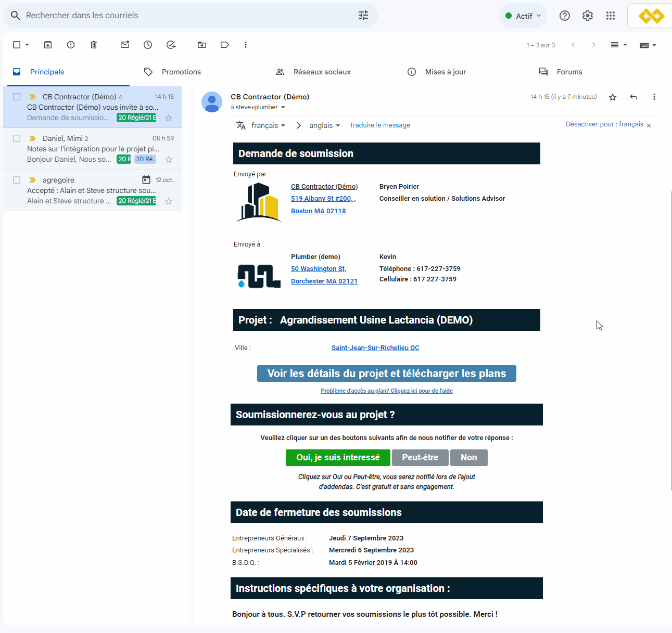Expand recipient details arrow next to steve+plumber
The width and height of the screenshot is (672, 633).
click(283, 107)
